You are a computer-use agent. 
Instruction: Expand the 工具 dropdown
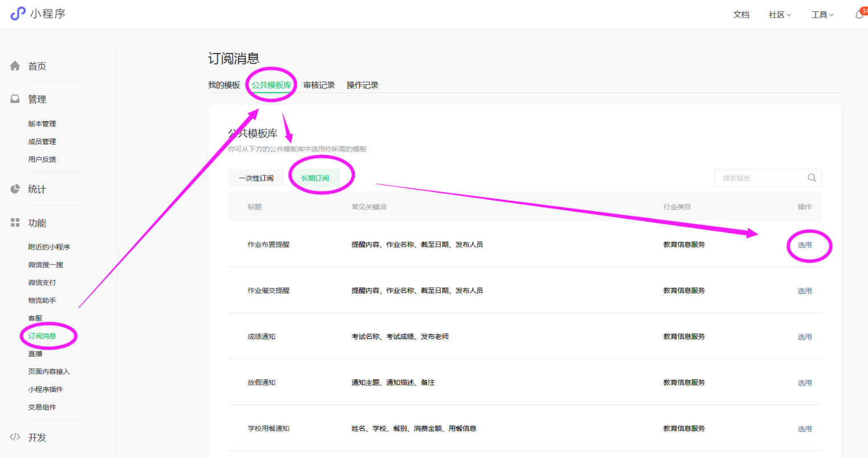click(x=822, y=15)
